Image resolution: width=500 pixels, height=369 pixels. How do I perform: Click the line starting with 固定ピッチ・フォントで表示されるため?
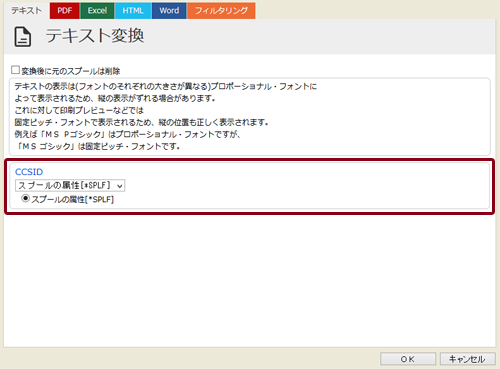[142, 122]
